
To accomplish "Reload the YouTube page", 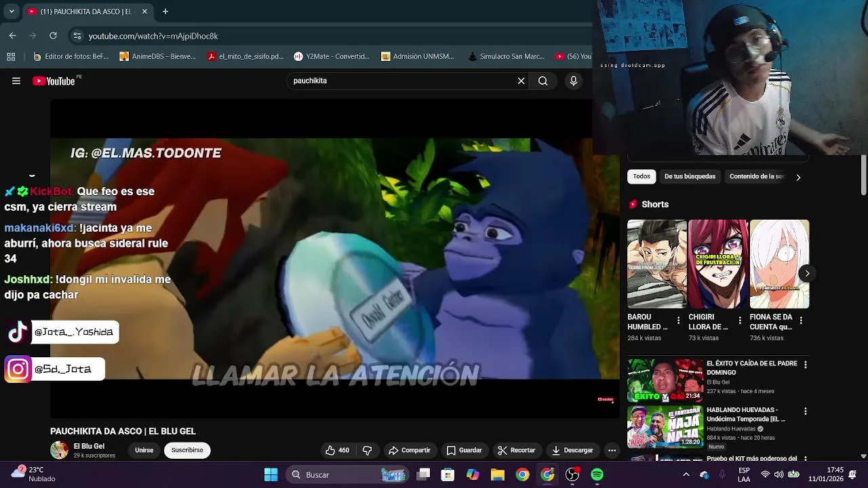I will 53,35.
